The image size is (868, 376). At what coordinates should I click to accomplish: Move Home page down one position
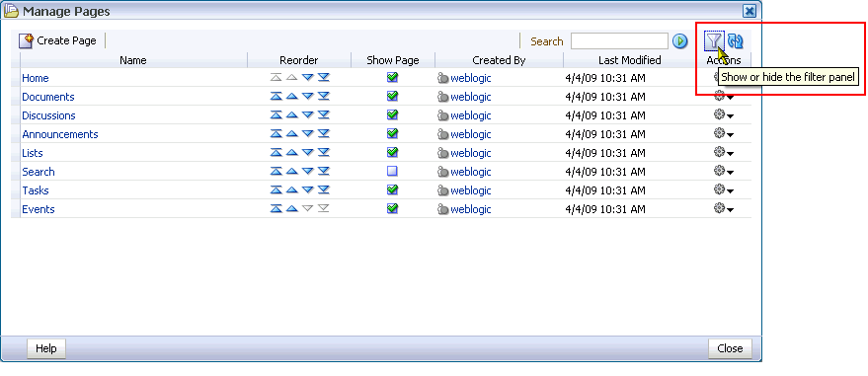(x=308, y=77)
